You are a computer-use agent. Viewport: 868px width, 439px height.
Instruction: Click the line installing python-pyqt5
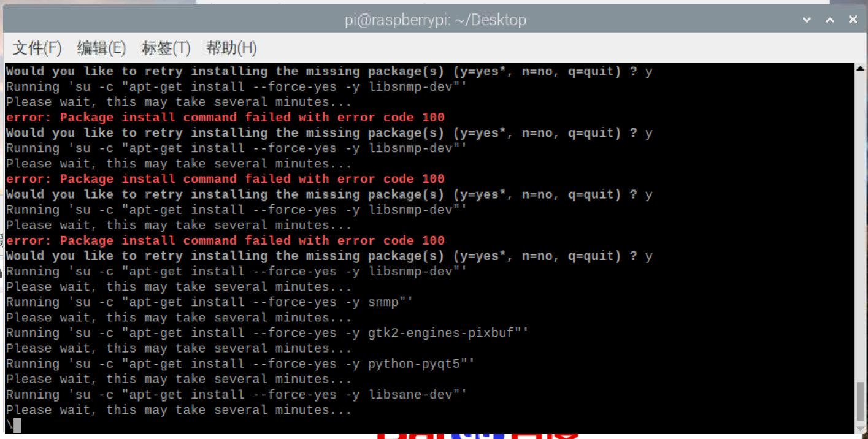pos(240,364)
